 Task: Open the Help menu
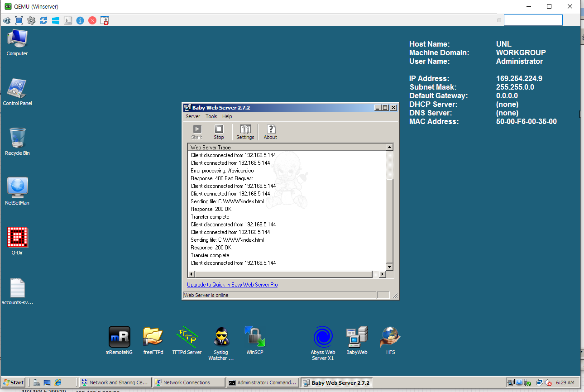227,116
